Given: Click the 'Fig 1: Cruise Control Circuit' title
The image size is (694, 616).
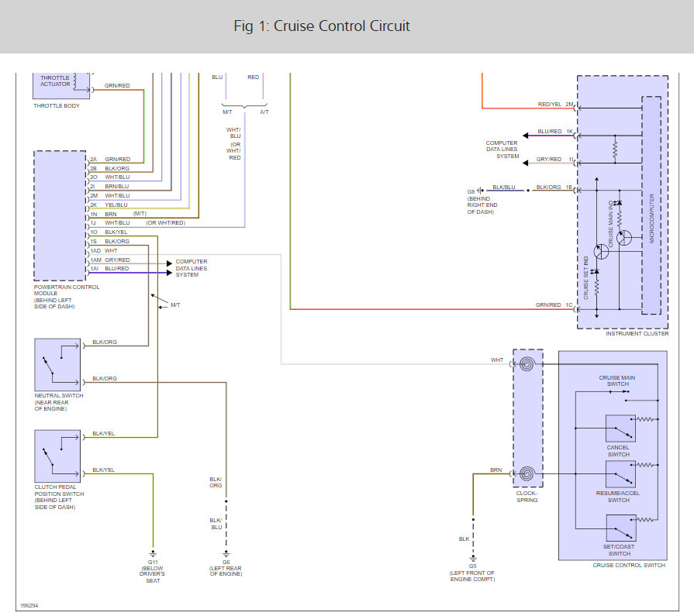Looking at the screenshot, I should 322,26.
